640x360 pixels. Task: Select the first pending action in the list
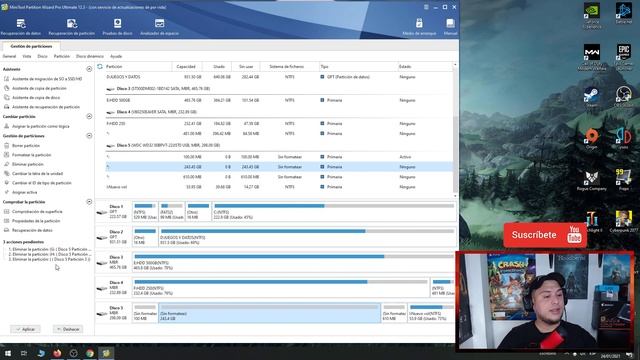tap(49, 249)
